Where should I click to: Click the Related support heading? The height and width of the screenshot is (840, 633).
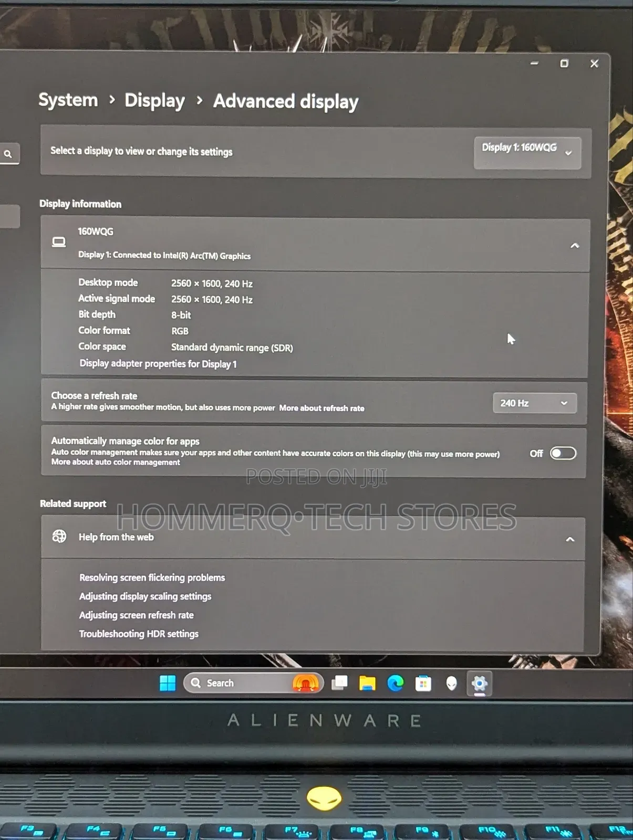click(x=73, y=503)
